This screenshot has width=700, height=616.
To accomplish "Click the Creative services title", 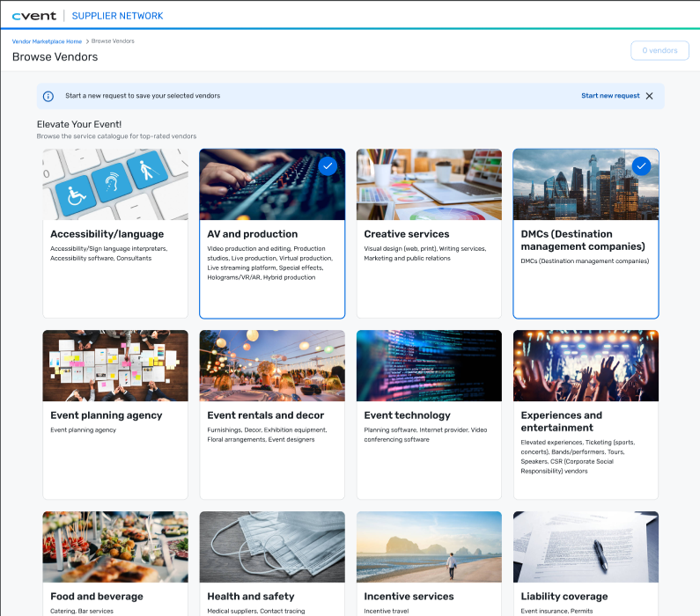I will [407, 234].
